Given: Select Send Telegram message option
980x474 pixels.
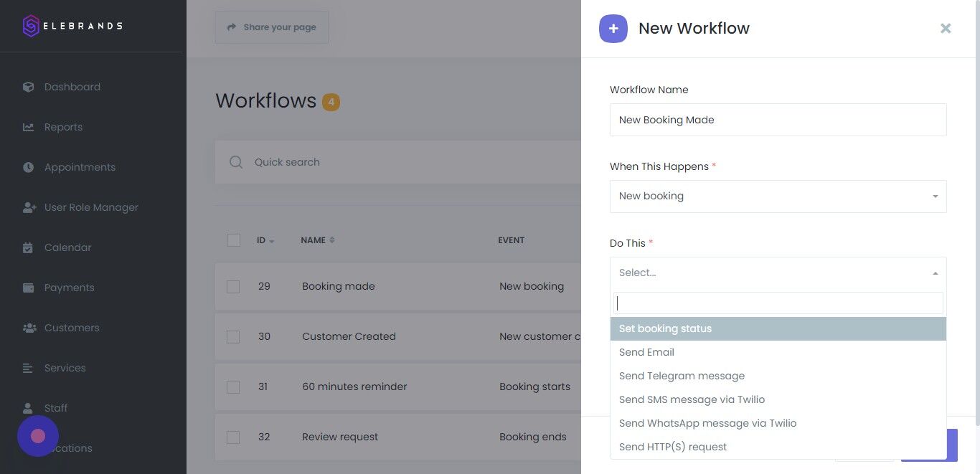Looking at the screenshot, I should 778,376.
